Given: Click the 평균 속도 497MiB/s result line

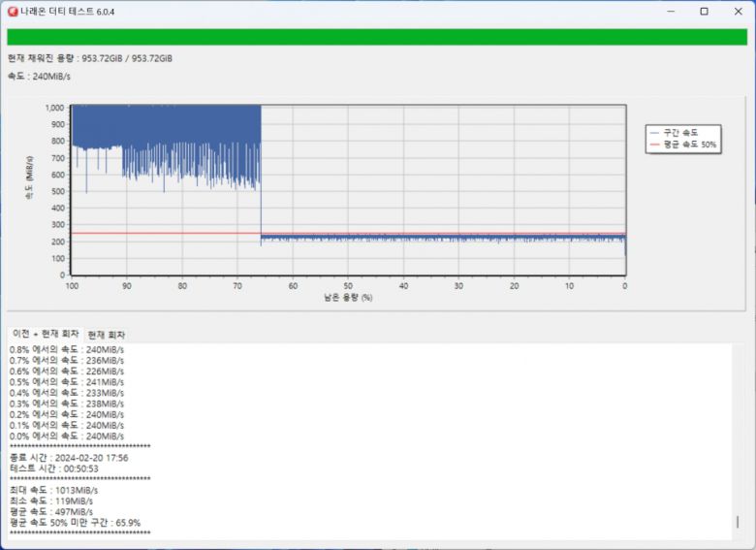Looking at the screenshot, I should point(51,511).
